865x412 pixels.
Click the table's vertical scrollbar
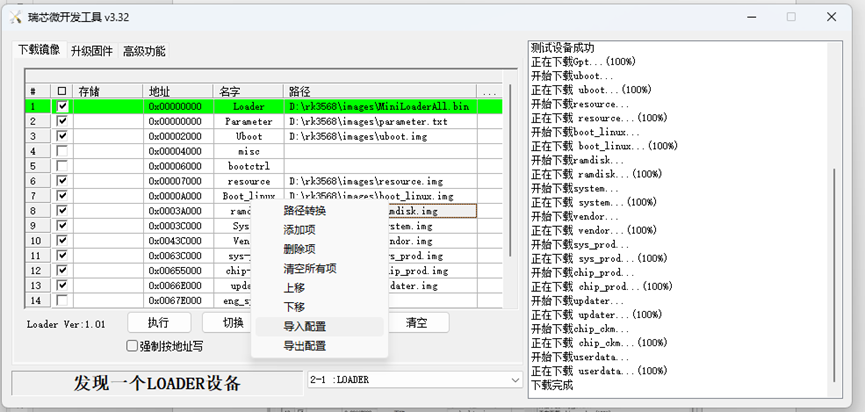(x=510, y=171)
